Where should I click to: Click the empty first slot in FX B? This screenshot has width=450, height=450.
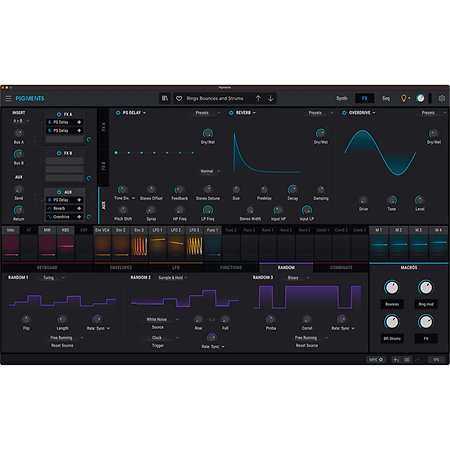coord(65,161)
